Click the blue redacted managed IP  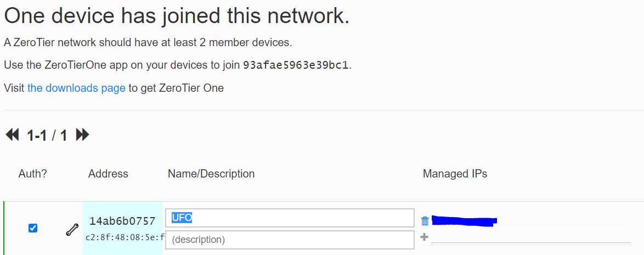coord(465,221)
